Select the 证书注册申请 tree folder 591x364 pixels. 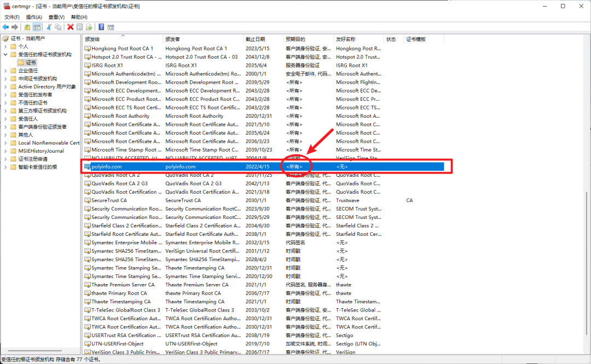pyautogui.click(x=33, y=159)
